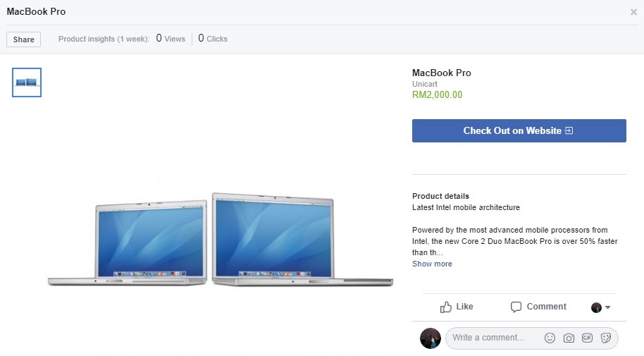The image size is (644, 356).
Task: Click the main MacBook Pro product image
Action: [220, 240]
